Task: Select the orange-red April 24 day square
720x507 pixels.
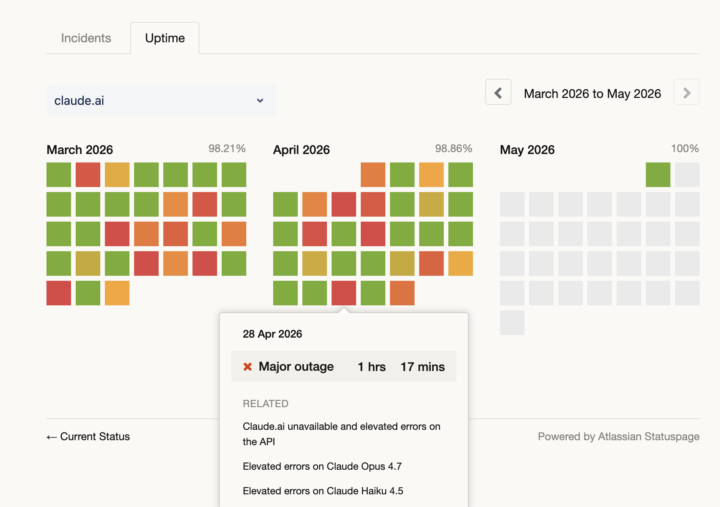Action: pos(431,263)
